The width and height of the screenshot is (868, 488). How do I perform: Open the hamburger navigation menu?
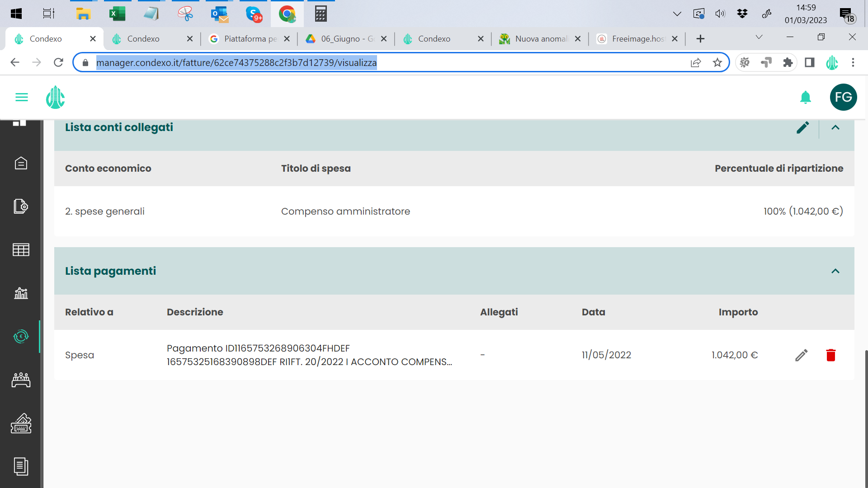coord(22,97)
